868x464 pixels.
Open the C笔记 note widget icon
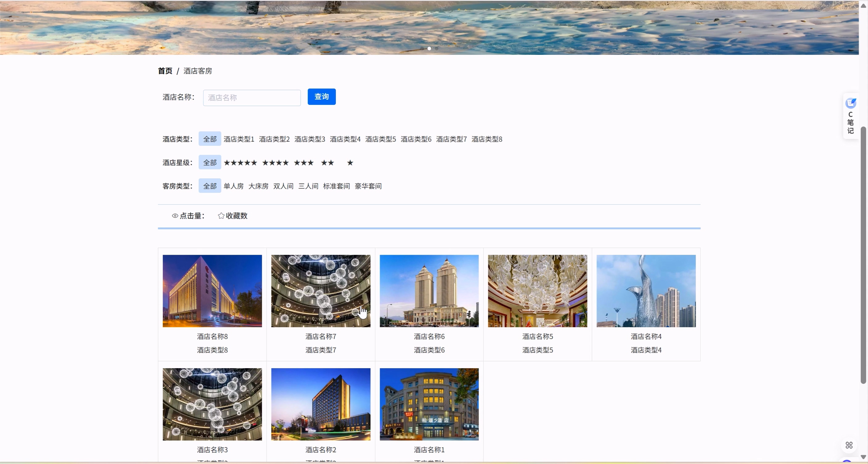[850, 103]
